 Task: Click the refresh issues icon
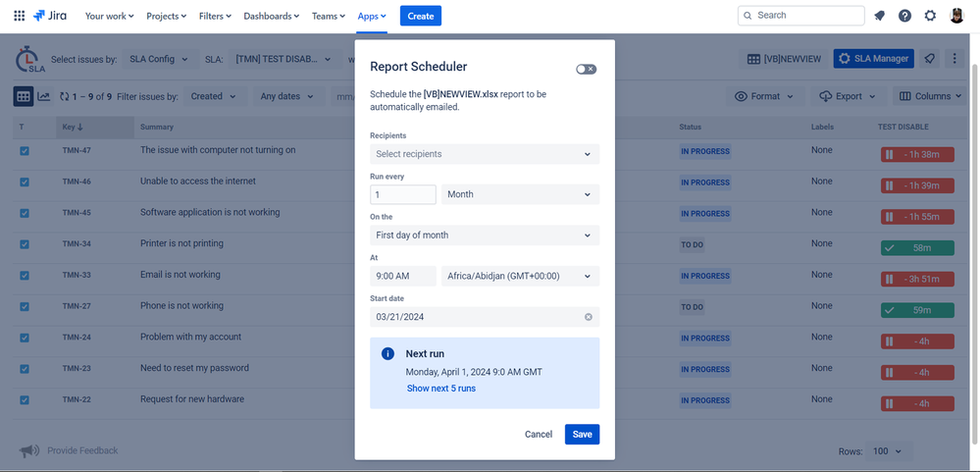64,97
